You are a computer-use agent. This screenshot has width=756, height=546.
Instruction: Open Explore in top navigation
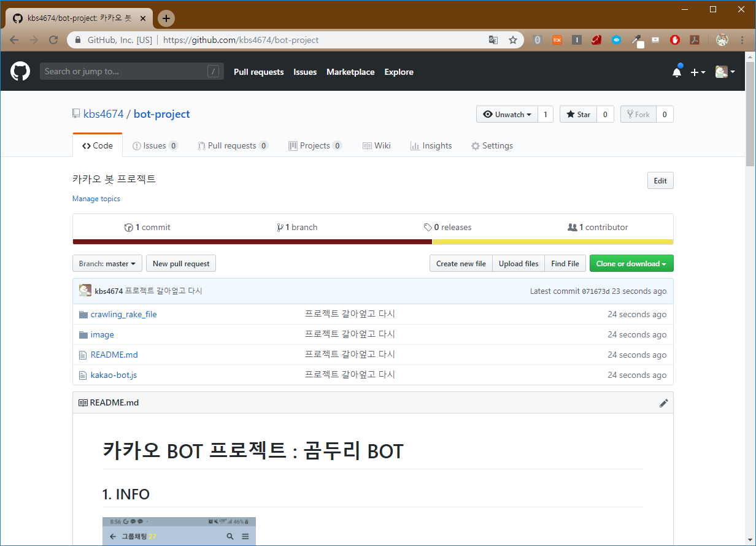click(x=399, y=72)
